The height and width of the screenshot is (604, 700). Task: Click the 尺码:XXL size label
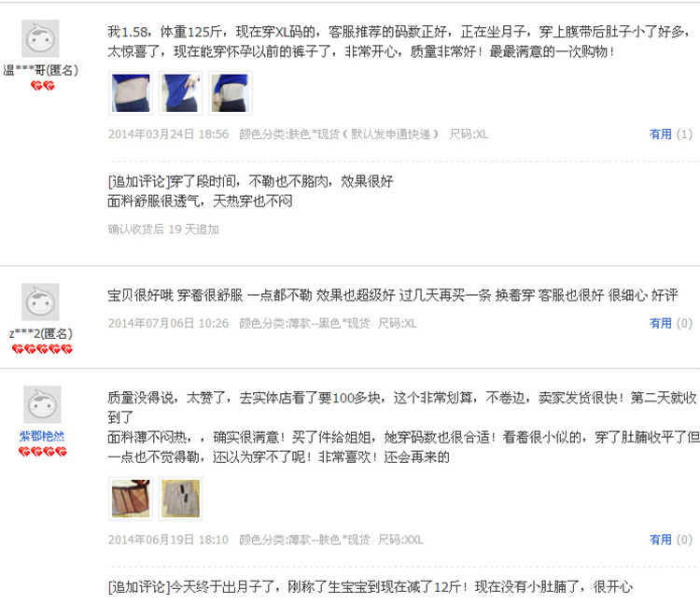[400, 540]
